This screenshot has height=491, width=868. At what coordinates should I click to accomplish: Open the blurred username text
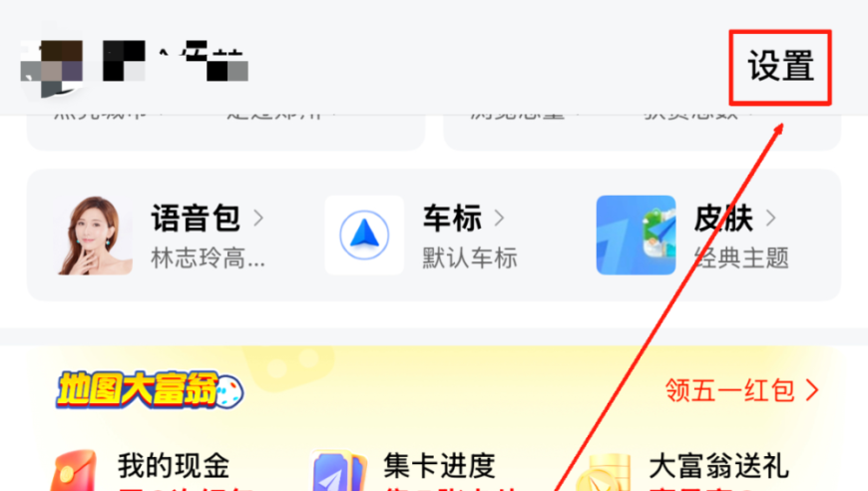(x=176, y=61)
